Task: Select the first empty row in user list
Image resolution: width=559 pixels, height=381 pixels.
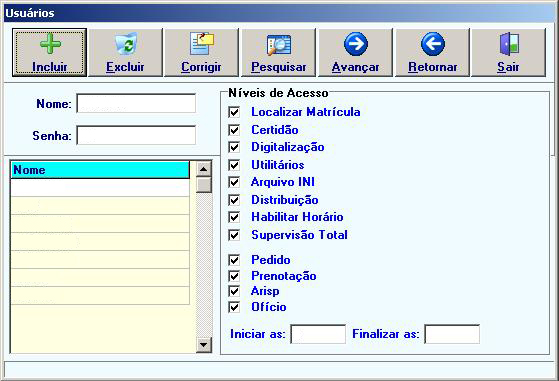Action: coord(100,187)
